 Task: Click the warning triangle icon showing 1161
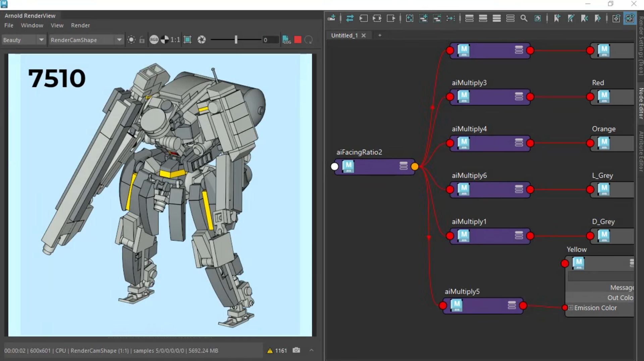(x=270, y=351)
